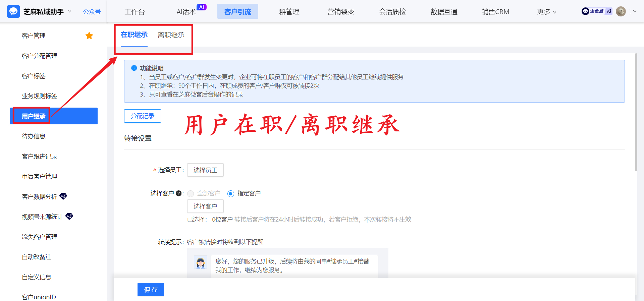Image resolution: width=644 pixels, height=301 pixels.
Task: Click the user avatar icon
Action: tap(621, 11)
